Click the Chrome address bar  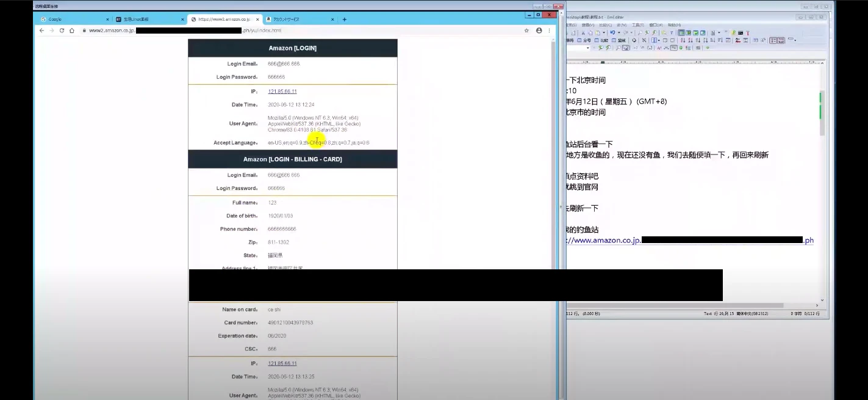pyautogui.click(x=299, y=30)
